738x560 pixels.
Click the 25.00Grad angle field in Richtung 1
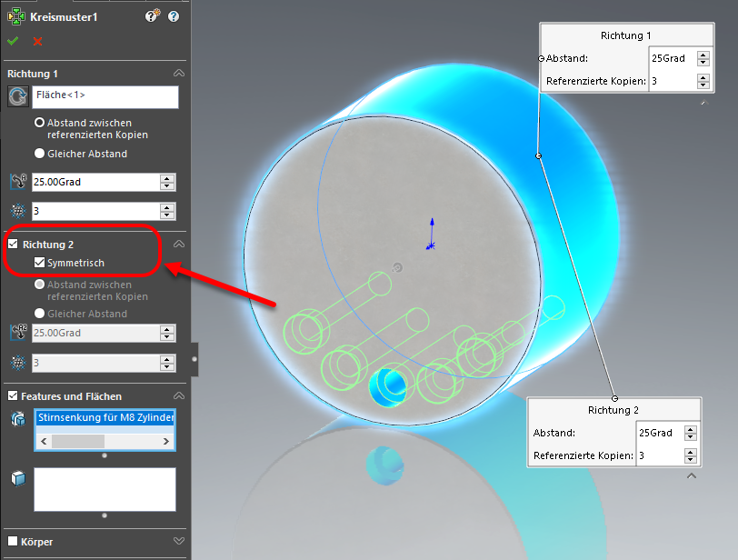(x=95, y=182)
